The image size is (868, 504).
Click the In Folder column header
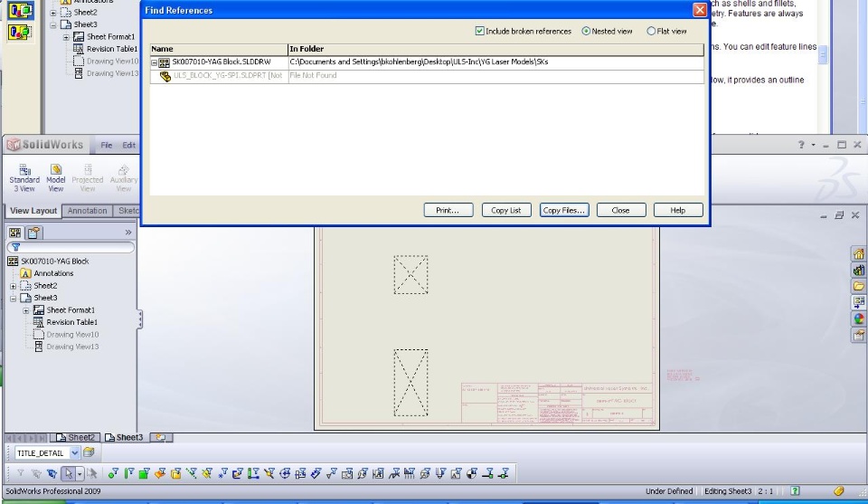tap(495, 49)
